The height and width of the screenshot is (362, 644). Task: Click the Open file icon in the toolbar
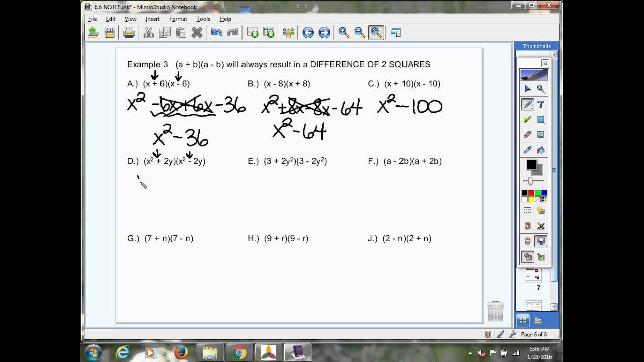coord(93,33)
